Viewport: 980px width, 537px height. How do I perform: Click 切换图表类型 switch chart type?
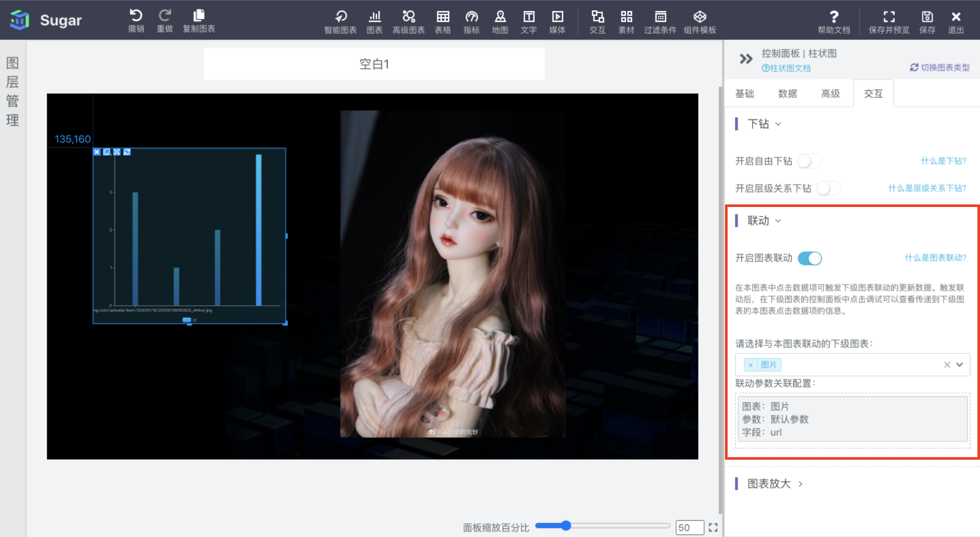tap(940, 68)
